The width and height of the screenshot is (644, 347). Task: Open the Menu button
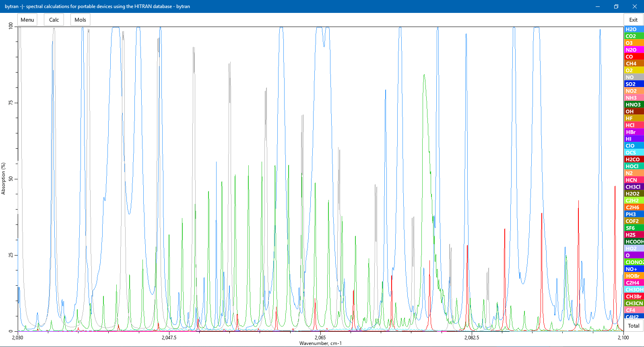(27, 20)
